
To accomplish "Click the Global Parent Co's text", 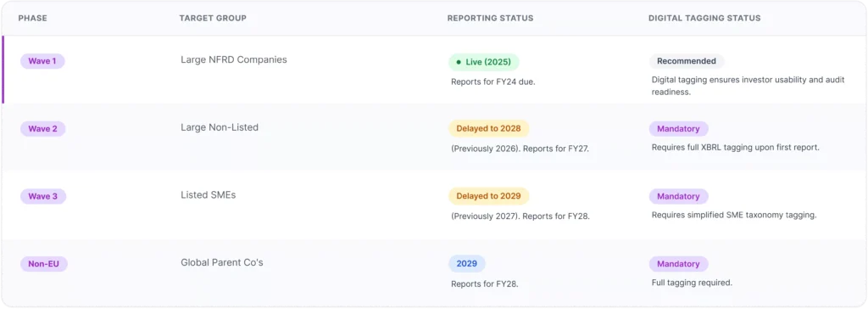I will tap(222, 263).
